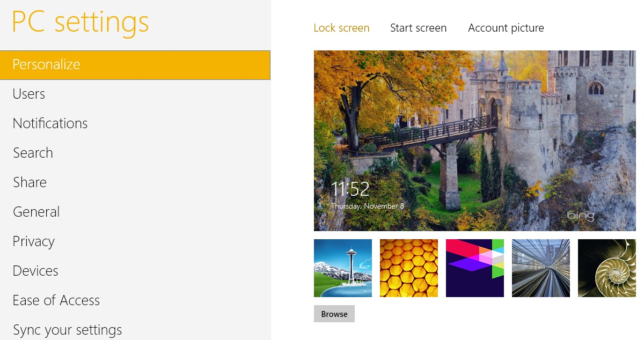Open the Devices settings section

pyautogui.click(x=35, y=270)
